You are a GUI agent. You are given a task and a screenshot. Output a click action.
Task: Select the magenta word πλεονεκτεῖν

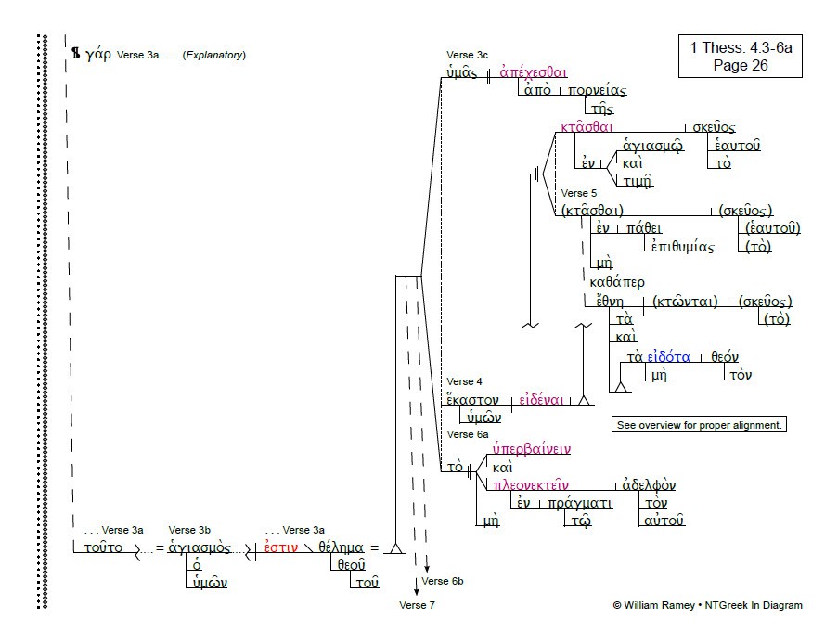531,484
